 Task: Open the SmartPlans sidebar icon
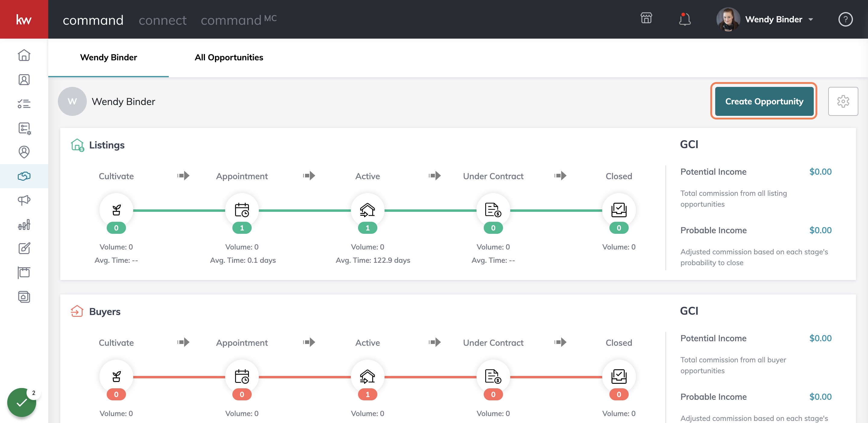[x=24, y=128]
